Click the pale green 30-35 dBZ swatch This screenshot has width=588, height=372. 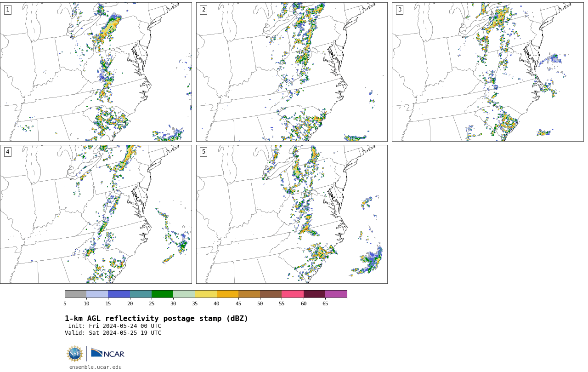(x=184, y=294)
